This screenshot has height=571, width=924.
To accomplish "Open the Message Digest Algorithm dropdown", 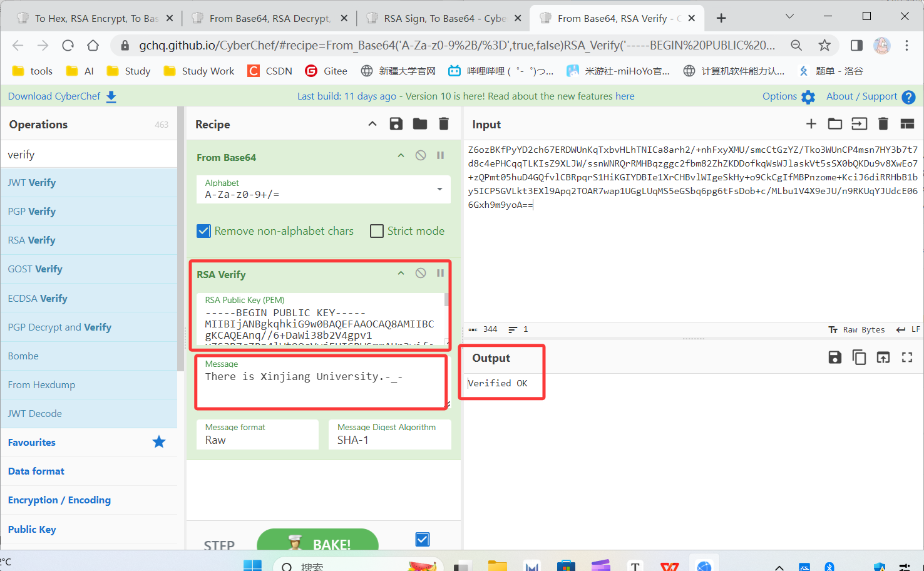I will pos(390,434).
